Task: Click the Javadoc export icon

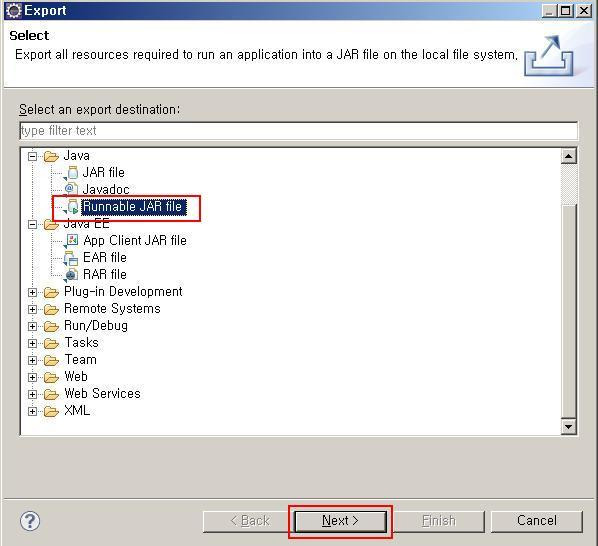Action: [71, 189]
